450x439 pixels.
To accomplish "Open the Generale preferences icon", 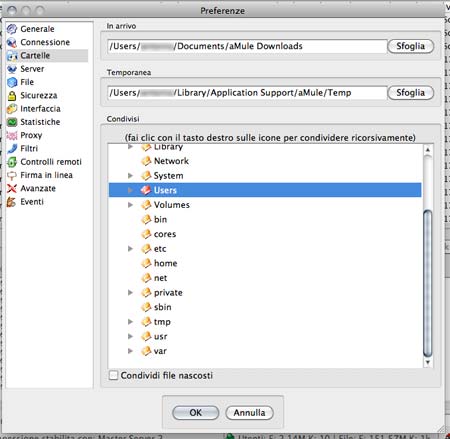I will pos(12,29).
